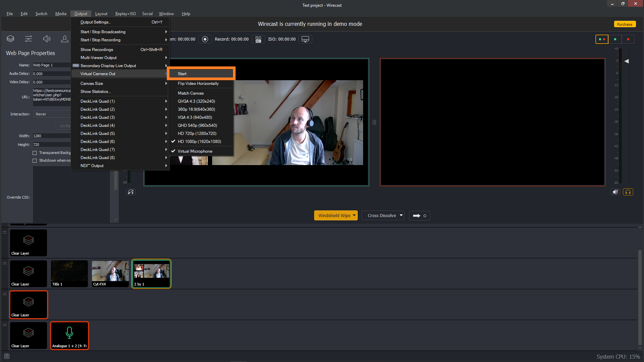Screen dimensions: 644x362
Task: Toggle the headphones monitor icon
Action: click(628, 192)
